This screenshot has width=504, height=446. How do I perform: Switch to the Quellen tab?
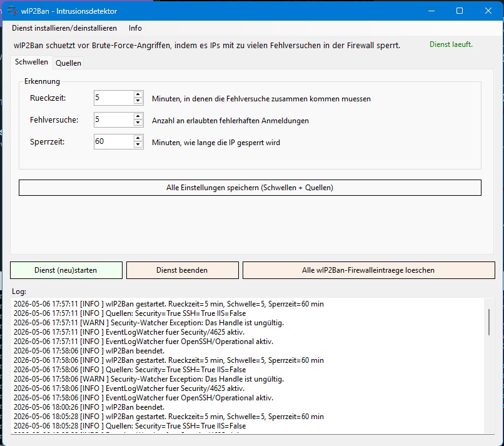(x=68, y=63)
